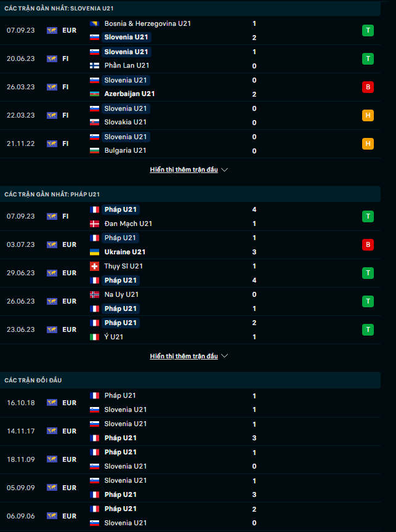The image size is (396, 532).
Task: Click the Italy flag beside Ý U21
Action: coord(95,337)
